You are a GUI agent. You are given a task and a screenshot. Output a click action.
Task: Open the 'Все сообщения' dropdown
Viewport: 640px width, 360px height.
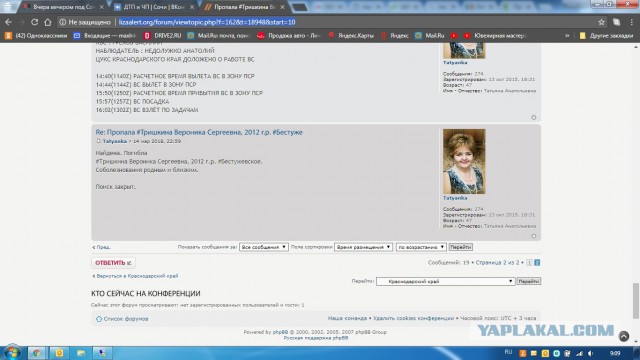point(264,247)
